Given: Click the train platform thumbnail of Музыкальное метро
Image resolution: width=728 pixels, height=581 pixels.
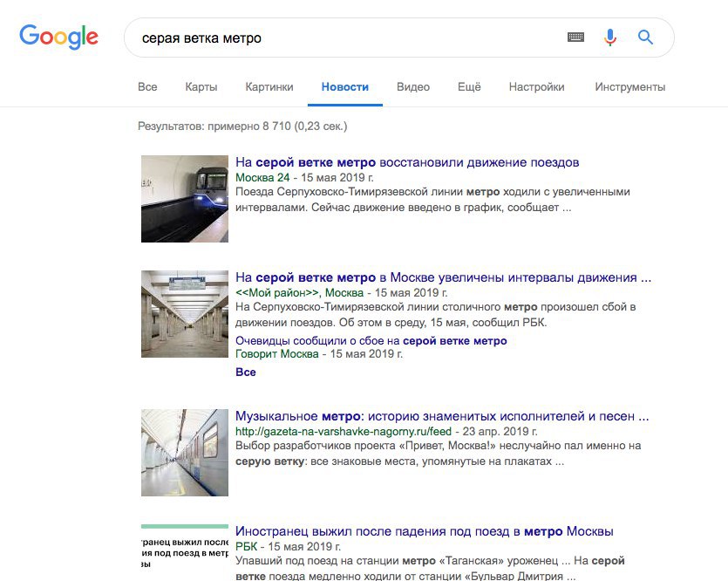Looking at the screenshot, I should [185, 453].
